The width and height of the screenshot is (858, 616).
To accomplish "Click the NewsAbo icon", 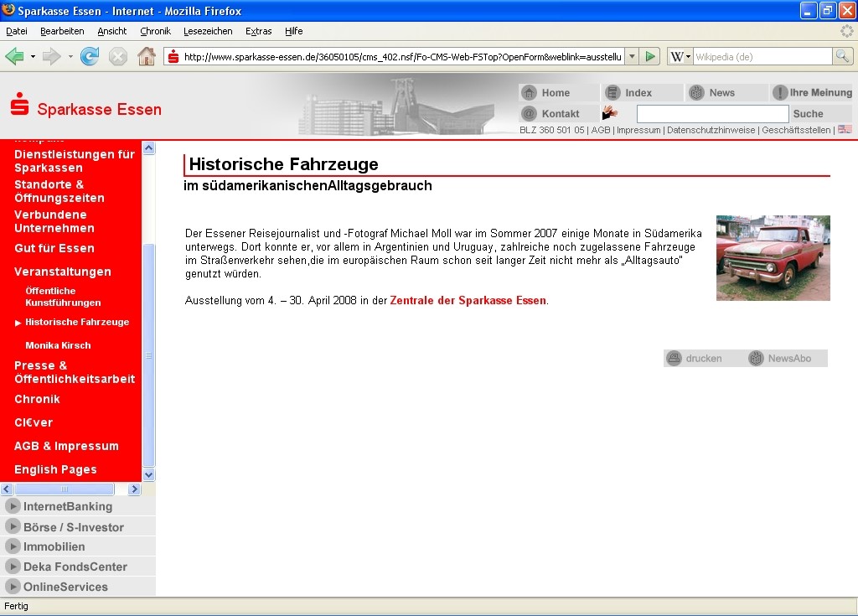I will (756, 359).
